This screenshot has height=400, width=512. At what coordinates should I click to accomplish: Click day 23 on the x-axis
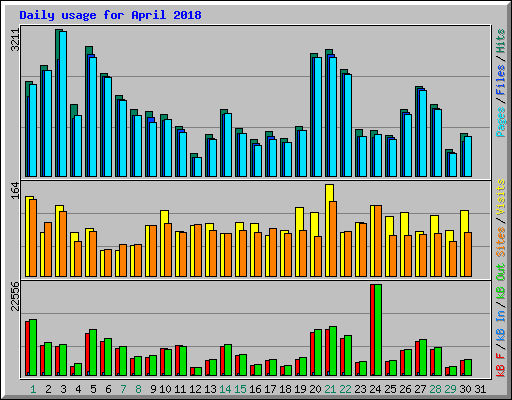click(360, 389)
